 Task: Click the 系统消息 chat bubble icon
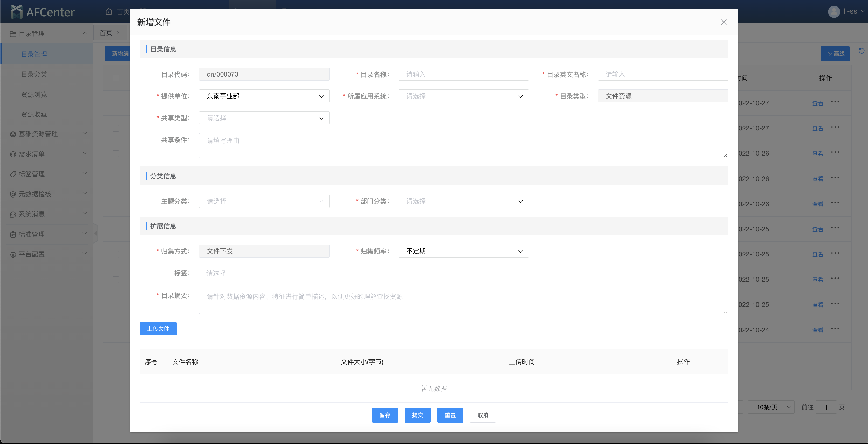[x=13, y=214]
